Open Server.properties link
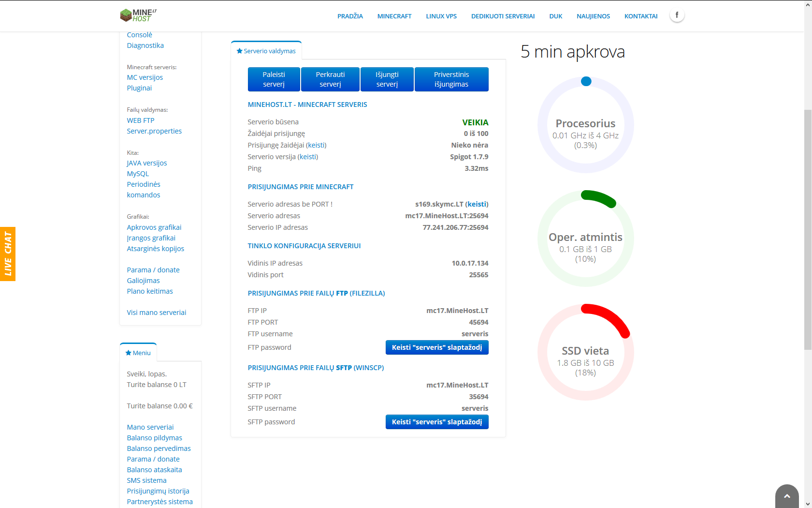 tap(154, 131)
